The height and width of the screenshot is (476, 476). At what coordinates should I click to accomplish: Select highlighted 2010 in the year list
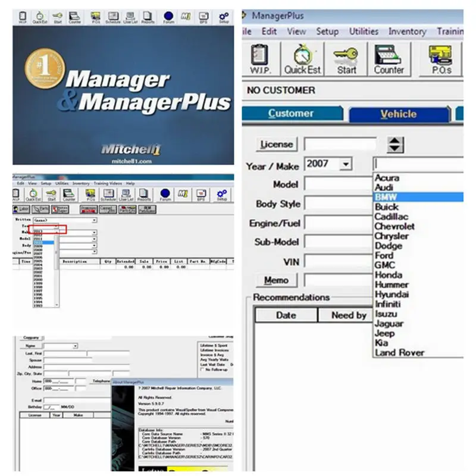(x=43, y=243)
